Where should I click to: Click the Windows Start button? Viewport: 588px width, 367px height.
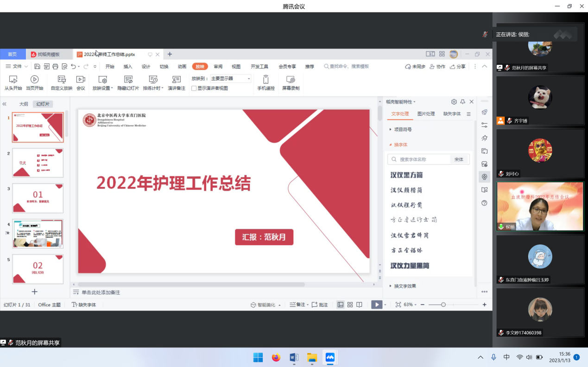pyautogui.click(x=258, y=357)
